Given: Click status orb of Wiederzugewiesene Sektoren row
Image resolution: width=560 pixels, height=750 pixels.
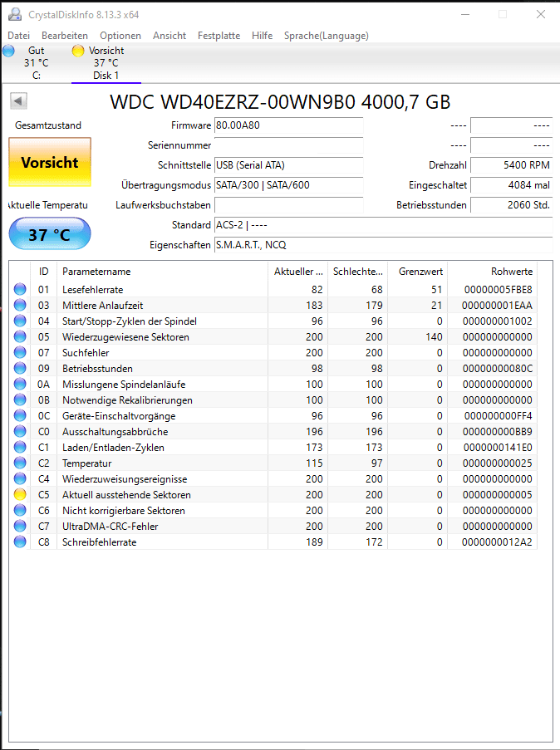Looking at the screenshot, I should click(20, 336).
